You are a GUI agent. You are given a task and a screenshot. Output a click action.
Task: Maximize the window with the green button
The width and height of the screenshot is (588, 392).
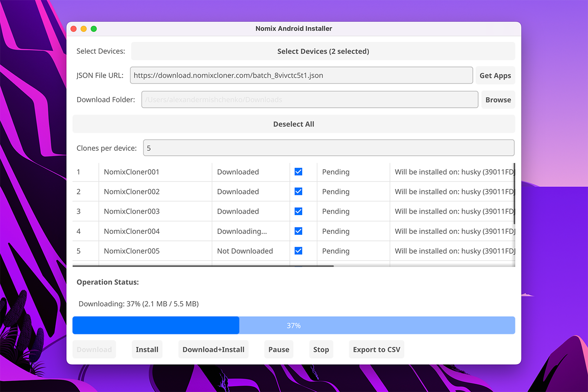tap(94, 28)
